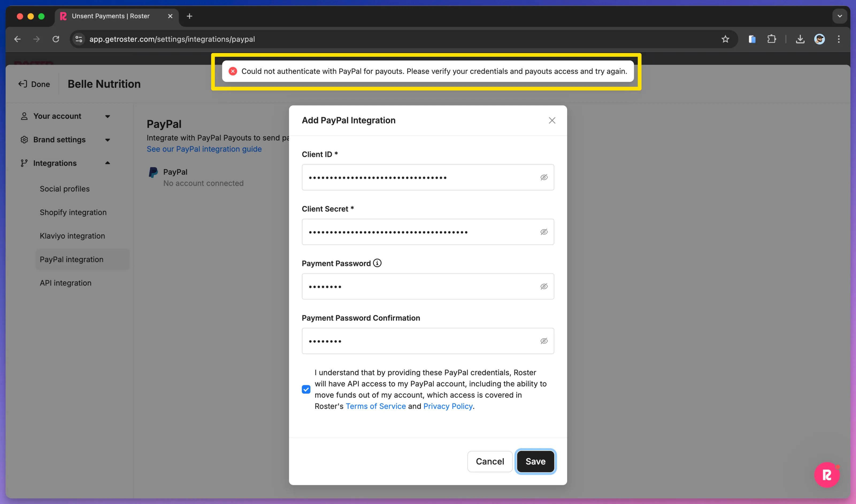Click the PayPal logo icon
This screenshot has width=856, height=504.
153,172
